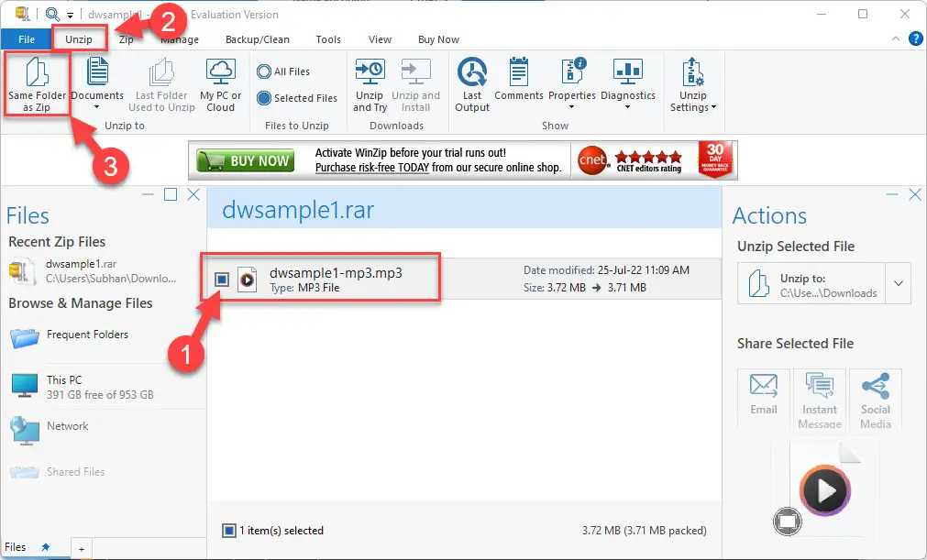This screenshot has width=927, height=560.
Task: Click the MP3 file type icon
Action: (x=248, y=280)
